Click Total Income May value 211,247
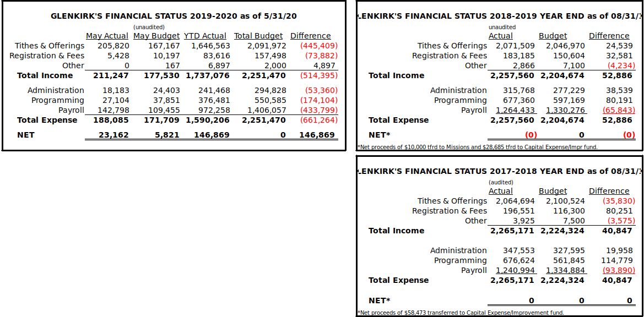The width and height of the screenshot is (644, 317). 111,75
